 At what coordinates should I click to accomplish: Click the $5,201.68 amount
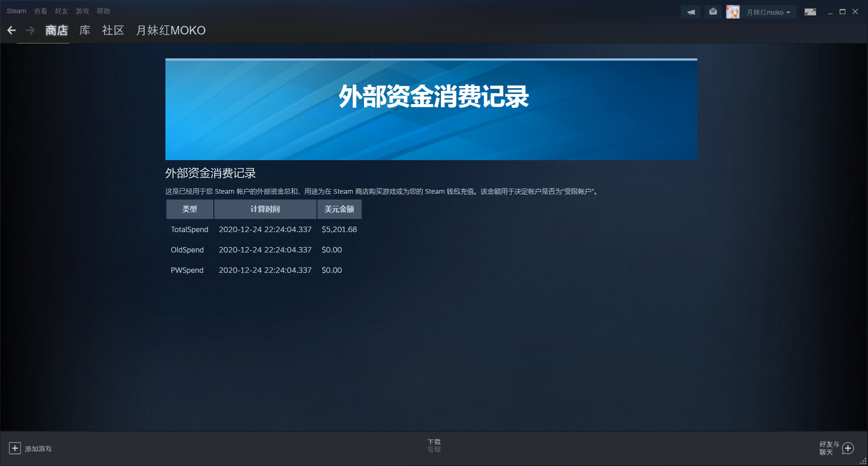click(340, 229)
